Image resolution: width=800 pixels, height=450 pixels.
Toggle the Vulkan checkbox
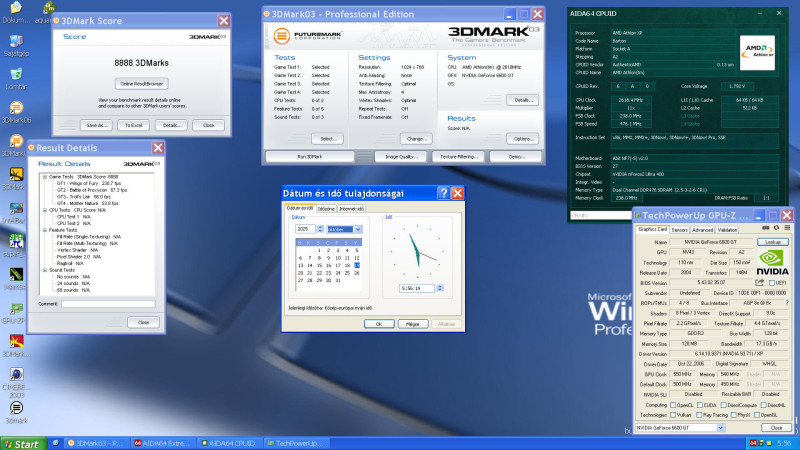click(673, 415)
